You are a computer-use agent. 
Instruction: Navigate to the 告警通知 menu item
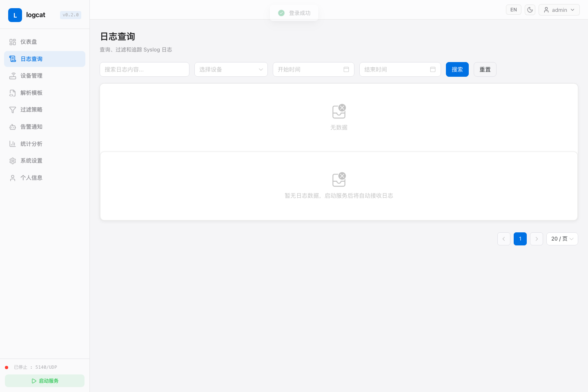(x=45, y=127)
